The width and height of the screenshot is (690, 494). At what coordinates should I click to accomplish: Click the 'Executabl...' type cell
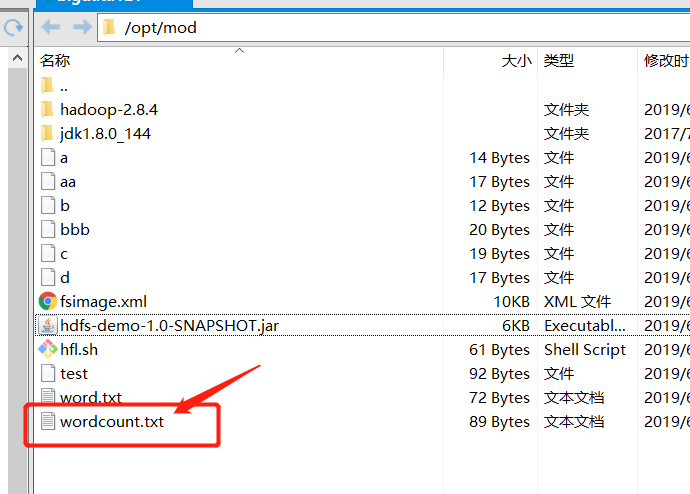click(x=585, y=326)
